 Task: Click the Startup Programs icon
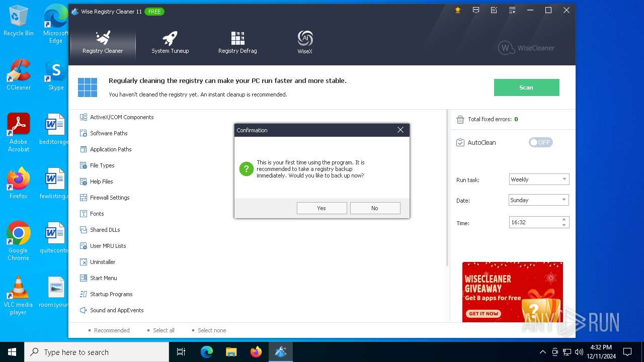(x=84, y=294)
